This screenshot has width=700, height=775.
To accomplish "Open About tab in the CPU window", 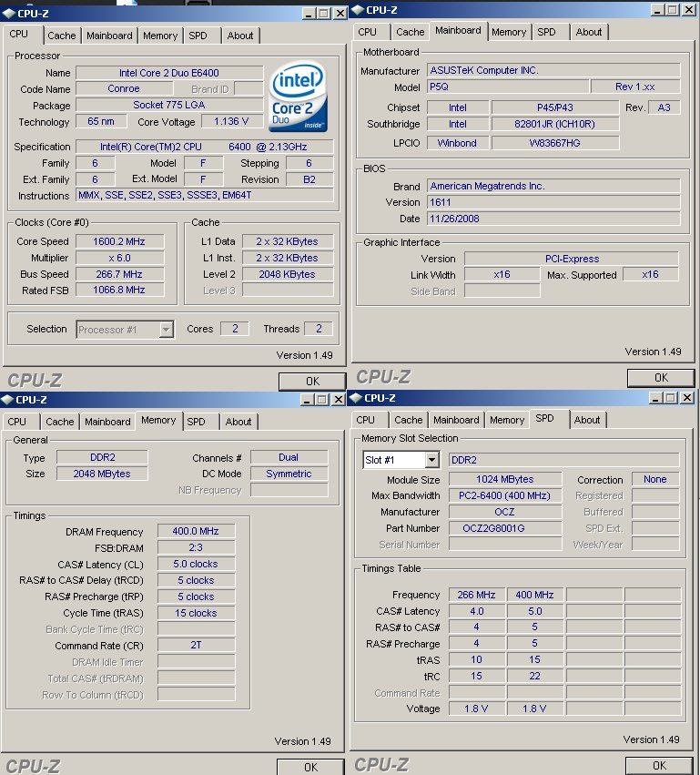I will tap(240, 36).
